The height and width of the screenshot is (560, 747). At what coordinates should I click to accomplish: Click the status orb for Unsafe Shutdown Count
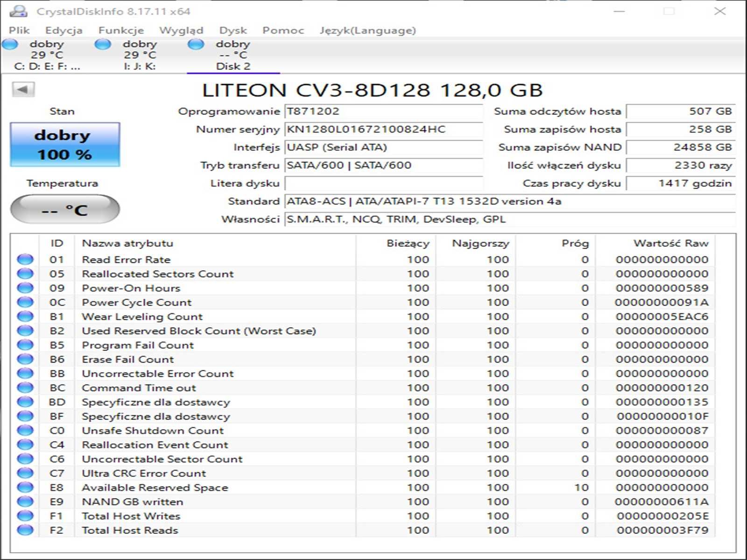tap(25, 430)
